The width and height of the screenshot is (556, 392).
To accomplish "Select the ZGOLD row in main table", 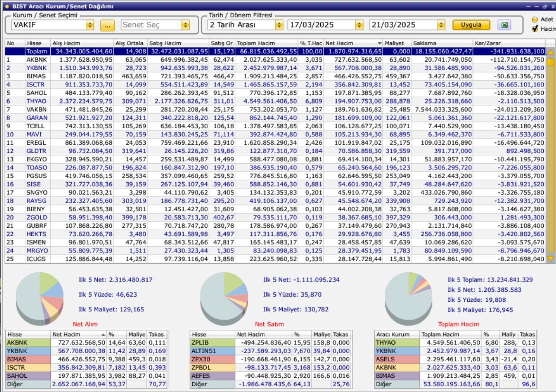I will coord(275,217).
